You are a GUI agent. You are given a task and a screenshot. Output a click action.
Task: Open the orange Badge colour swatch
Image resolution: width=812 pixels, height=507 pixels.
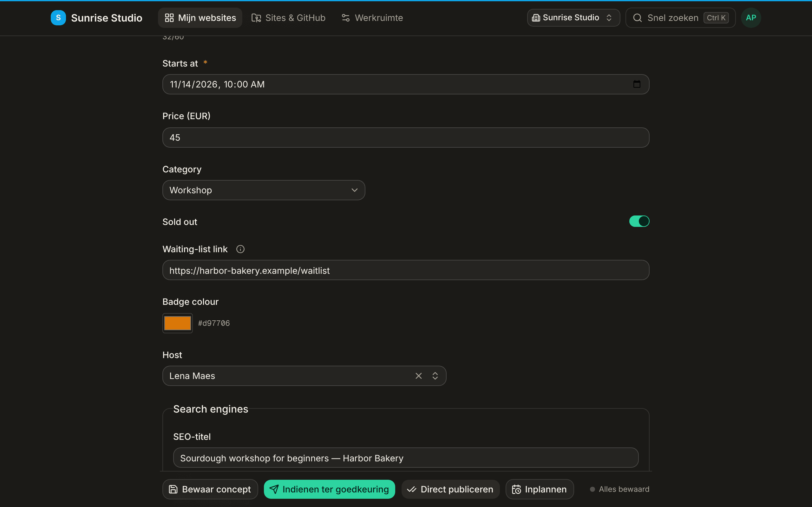coord(178,323)
